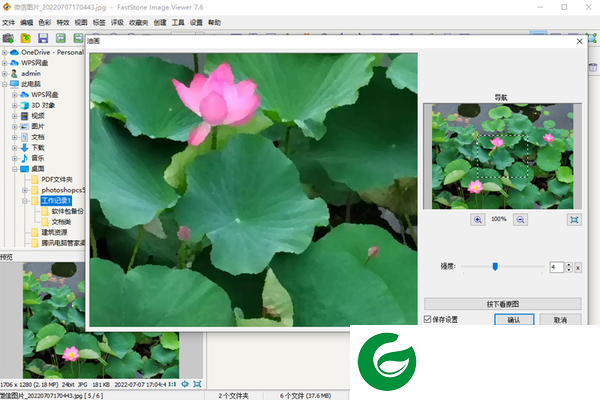Click the 确认 button
Viewport: 600px width, 400px height.
point(514,320)
